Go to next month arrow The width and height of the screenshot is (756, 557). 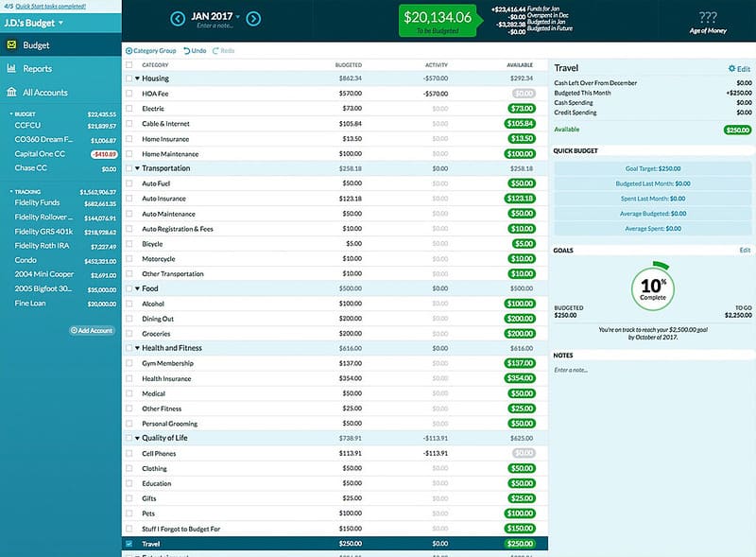coord(253,19)
